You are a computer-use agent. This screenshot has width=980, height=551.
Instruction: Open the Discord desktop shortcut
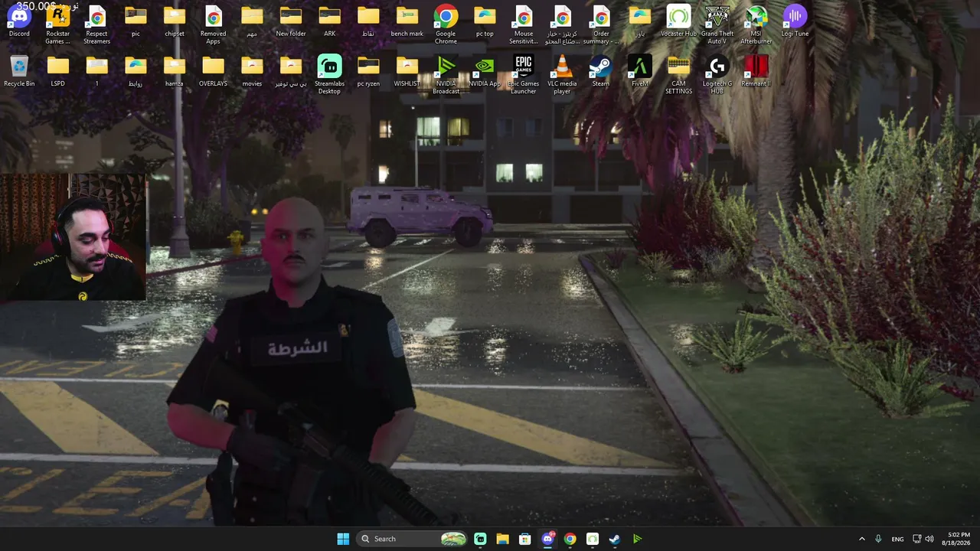click(x=19, y=21)
